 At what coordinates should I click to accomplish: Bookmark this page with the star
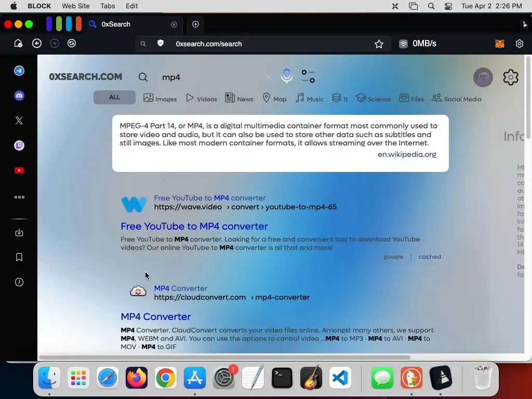(379, 44)
